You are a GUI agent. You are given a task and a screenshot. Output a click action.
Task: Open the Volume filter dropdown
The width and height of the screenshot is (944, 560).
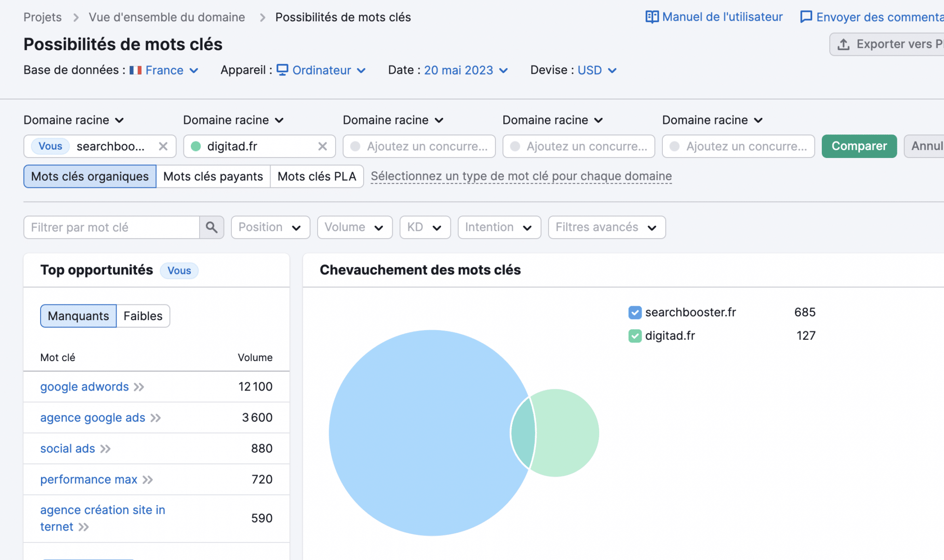[x=354, y=227]
